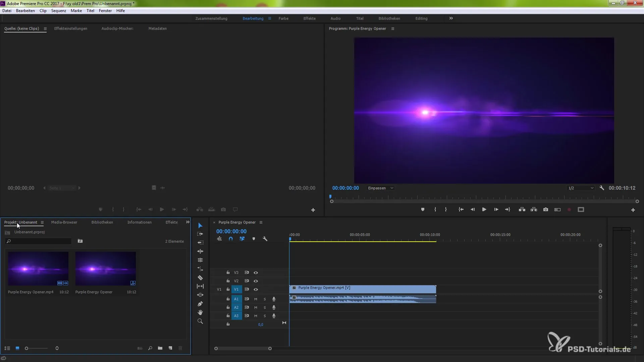Select the Zoom tool magnifier

point(200,321)
